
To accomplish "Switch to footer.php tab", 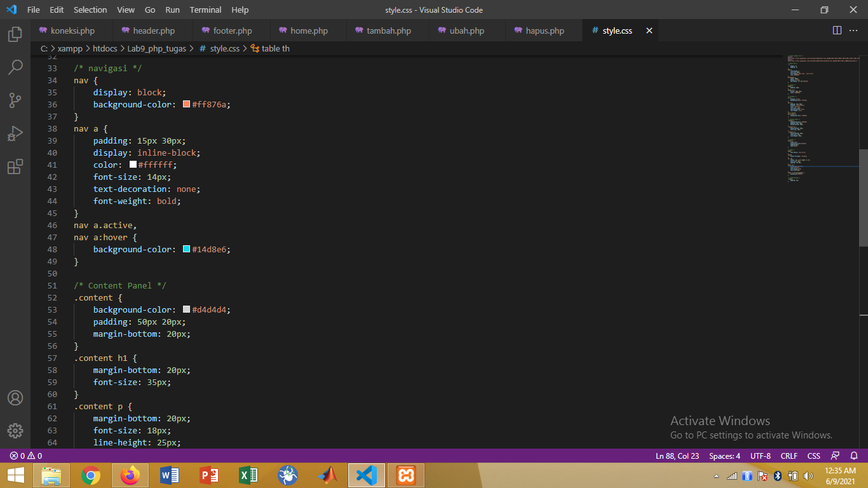I will pyautogui.click(x=232, y=30).
